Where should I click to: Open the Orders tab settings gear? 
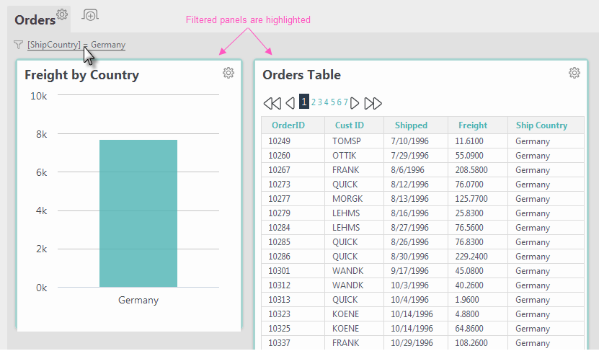coord(62,14)
